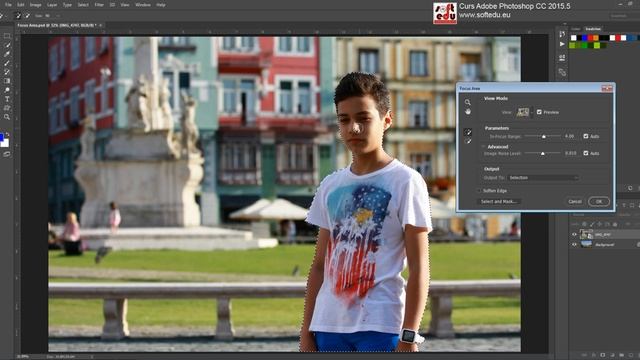Hide the top layer via eye icon
The image size is (640, 360).
pos(574,235)
